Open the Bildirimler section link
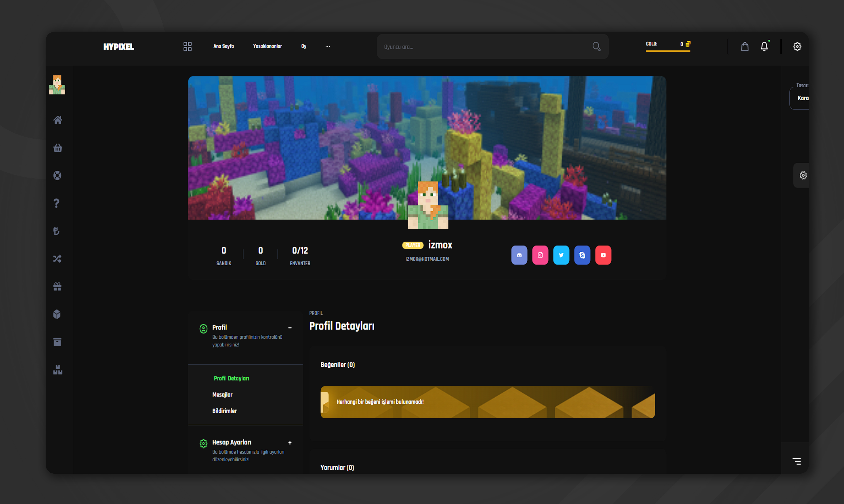Viewport: 844px width, 504px height. [225, 411]
